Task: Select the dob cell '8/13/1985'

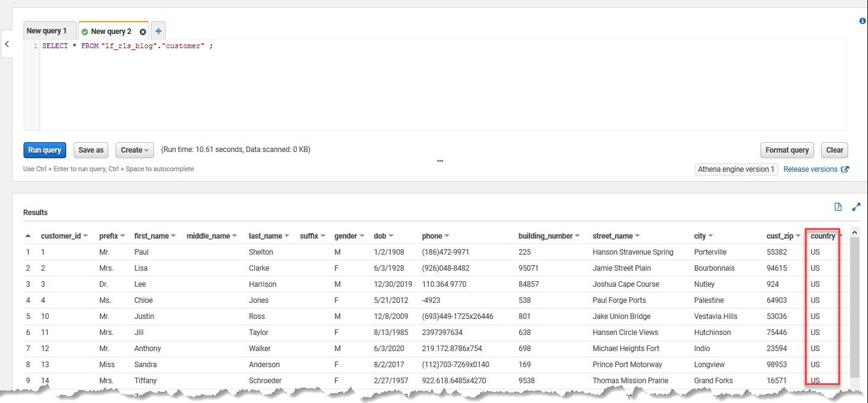Action: (390, 333)
